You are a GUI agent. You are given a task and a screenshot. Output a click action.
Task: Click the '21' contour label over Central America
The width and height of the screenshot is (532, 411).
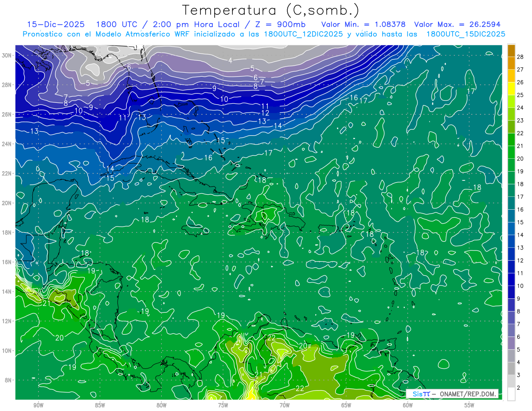(x=47, y=303)
